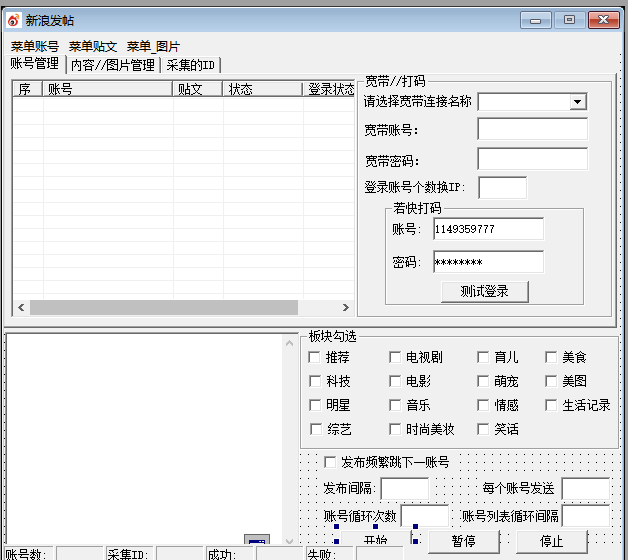
Task: Open the 菜单贴文 menu
Action: point(93,46)
